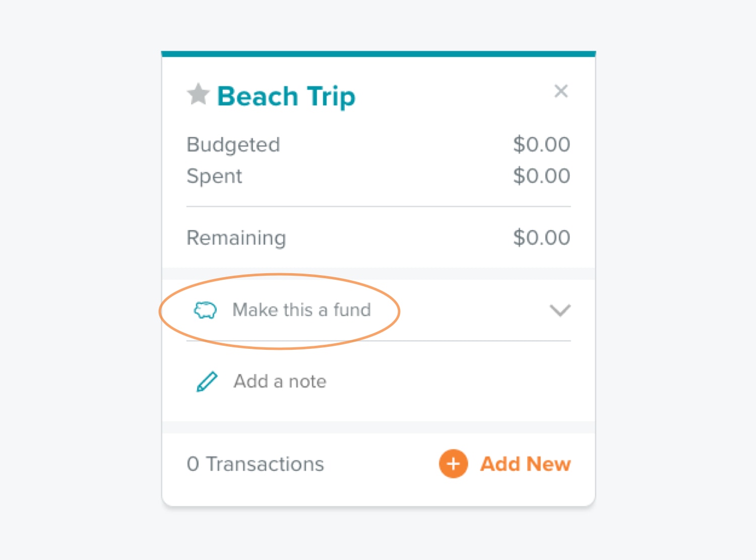Image resolution: width=756 pixels, height=560 pixels.
Task: Select the Budgeted label
Action: click(x=233, y=145)
